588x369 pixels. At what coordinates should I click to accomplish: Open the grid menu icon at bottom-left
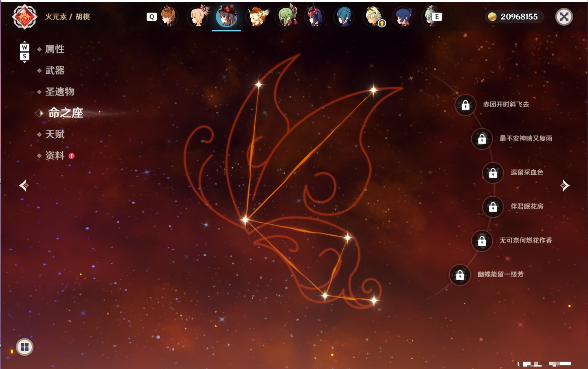[x=24, y=347]
